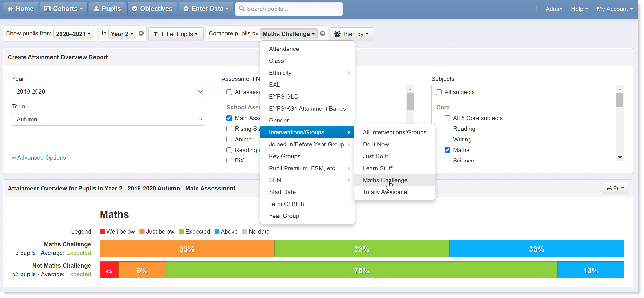Open Pupil Premium, FSM submenu arrow
The width and height of the screenshot is (644, 298).
click(x=349, y=168)
